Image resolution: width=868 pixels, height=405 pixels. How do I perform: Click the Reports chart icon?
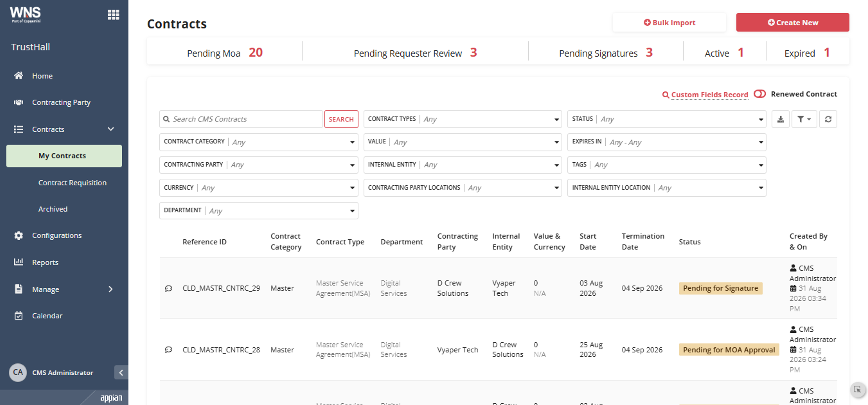pos(18,262)
